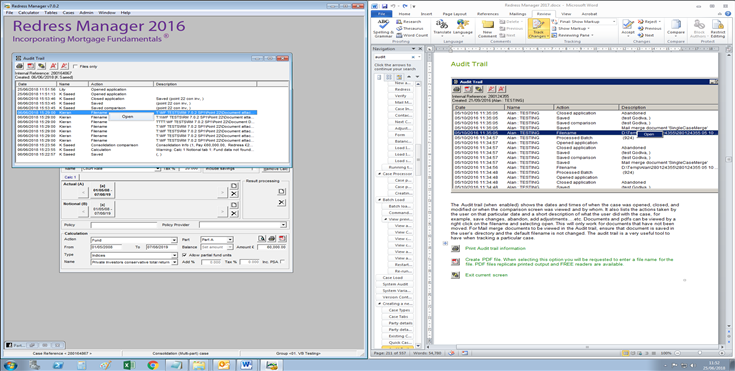This screenshot has height=371, width=735.
Task: Open the Private investors Name dropdown
Action: tap(174, 262)
